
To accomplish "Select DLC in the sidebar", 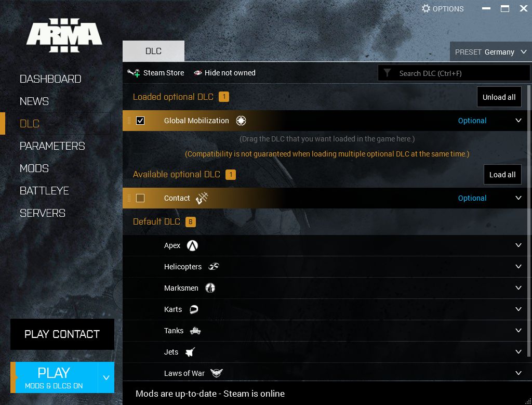I will coord(30,124).
